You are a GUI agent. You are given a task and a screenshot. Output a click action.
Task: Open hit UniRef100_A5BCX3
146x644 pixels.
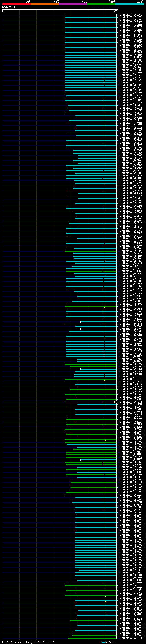(131, 17)
